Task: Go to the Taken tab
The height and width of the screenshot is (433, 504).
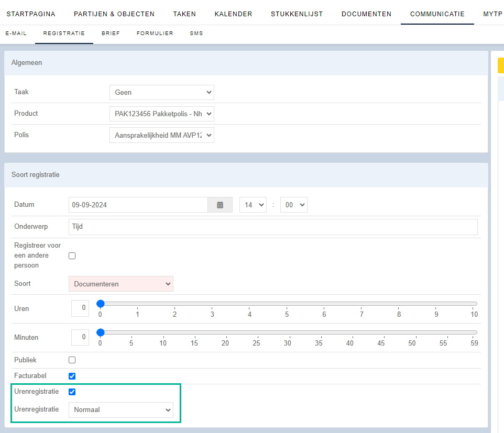Action: (x=184, y=14)
